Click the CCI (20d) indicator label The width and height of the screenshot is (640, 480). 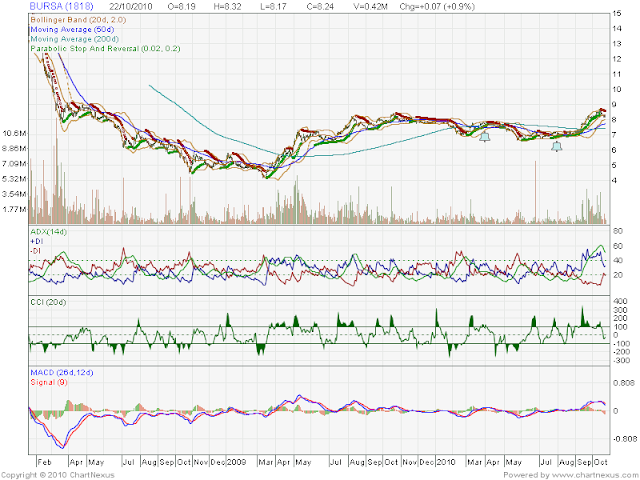pyautogui.click(x=48, y=302)
